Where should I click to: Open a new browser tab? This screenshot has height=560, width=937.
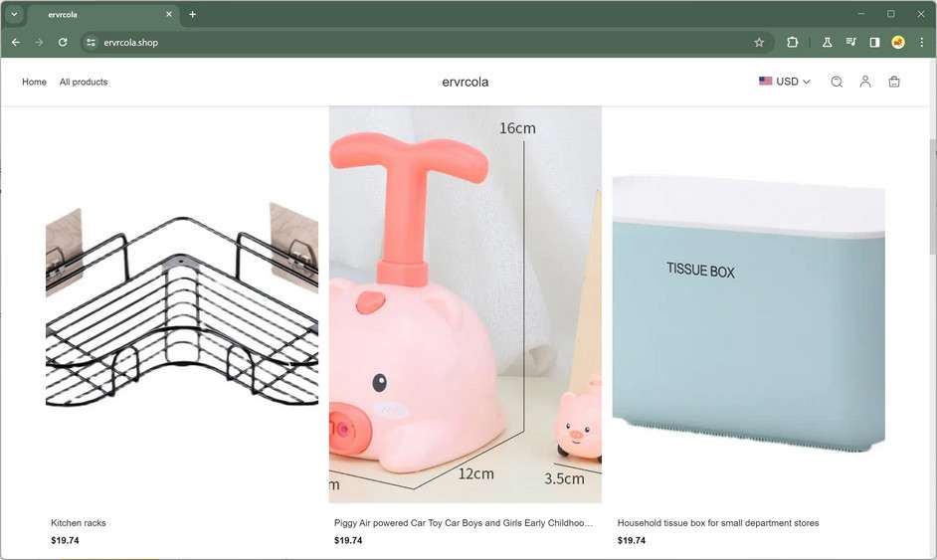coord(192,14)
